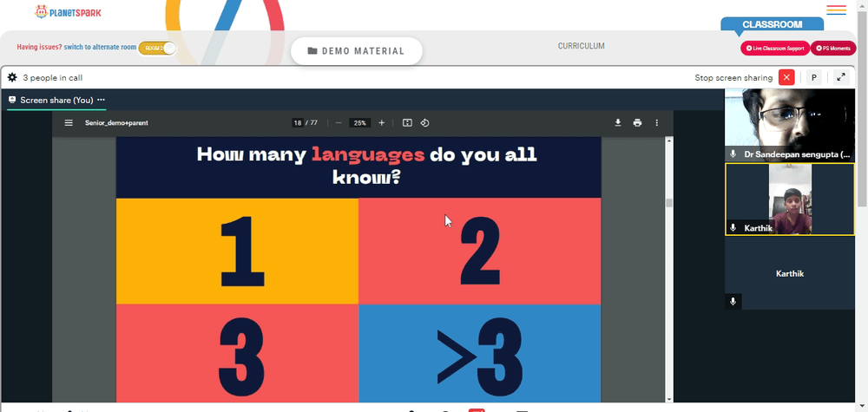Zoom out the PDF document

pos(339,123)
